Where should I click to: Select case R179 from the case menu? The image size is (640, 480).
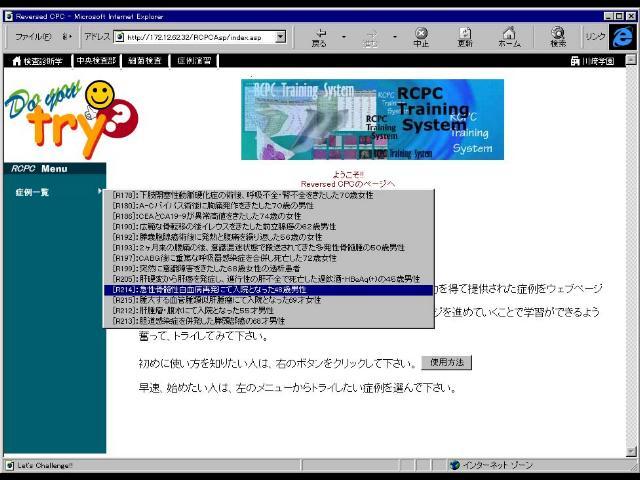pyautogui.click(x=268, y=195)
